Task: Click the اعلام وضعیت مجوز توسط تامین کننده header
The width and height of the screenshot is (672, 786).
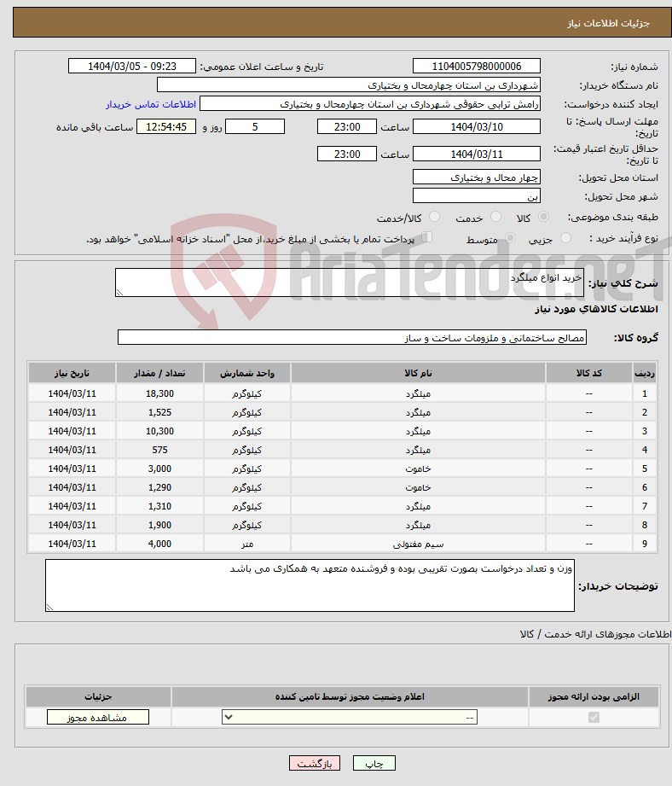Action: click(350, 696)
